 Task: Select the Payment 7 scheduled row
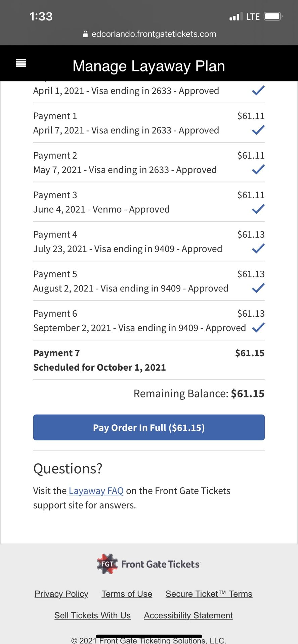coord(149,360)
